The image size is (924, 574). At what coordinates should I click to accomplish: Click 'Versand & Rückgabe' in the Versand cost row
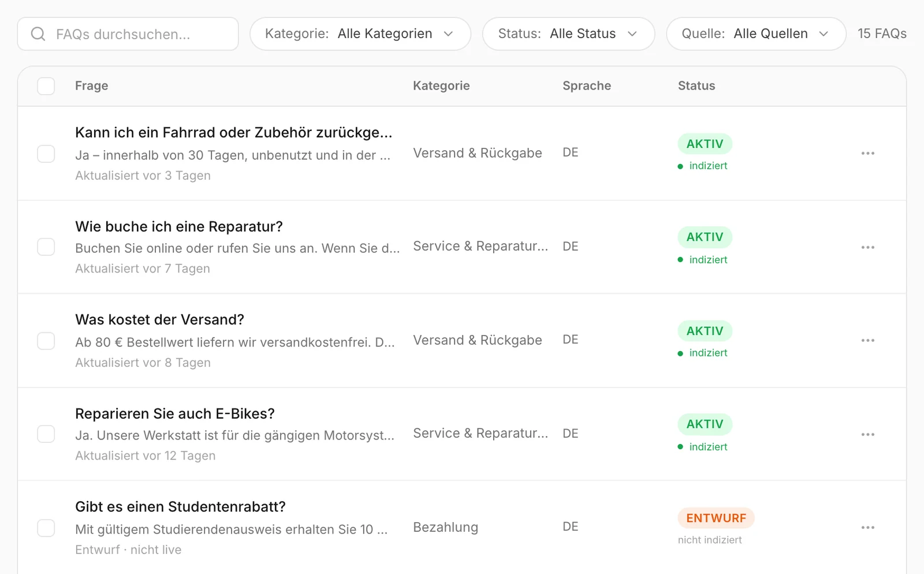click(478, 341)
